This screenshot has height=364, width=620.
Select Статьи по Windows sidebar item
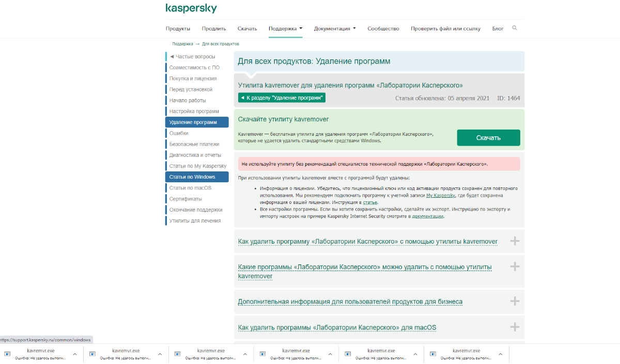click(197, 177)
